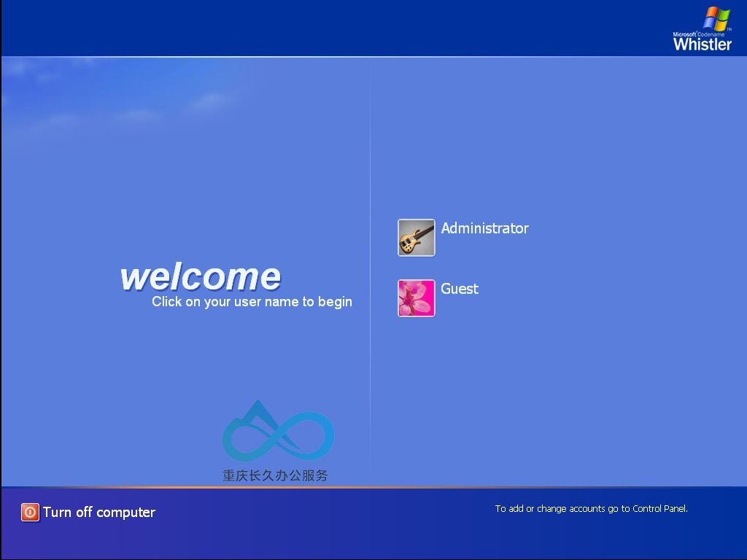Click the word 'Administrator' beside guitar picture
The width and height of the screenshot is (747, 560).
tap(484, 228)
